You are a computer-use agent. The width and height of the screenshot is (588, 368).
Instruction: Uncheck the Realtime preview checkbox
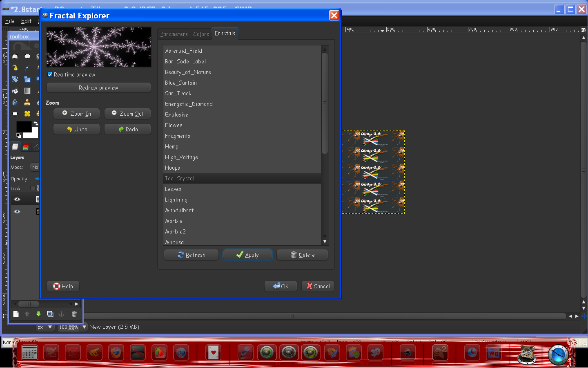point(50,74)
